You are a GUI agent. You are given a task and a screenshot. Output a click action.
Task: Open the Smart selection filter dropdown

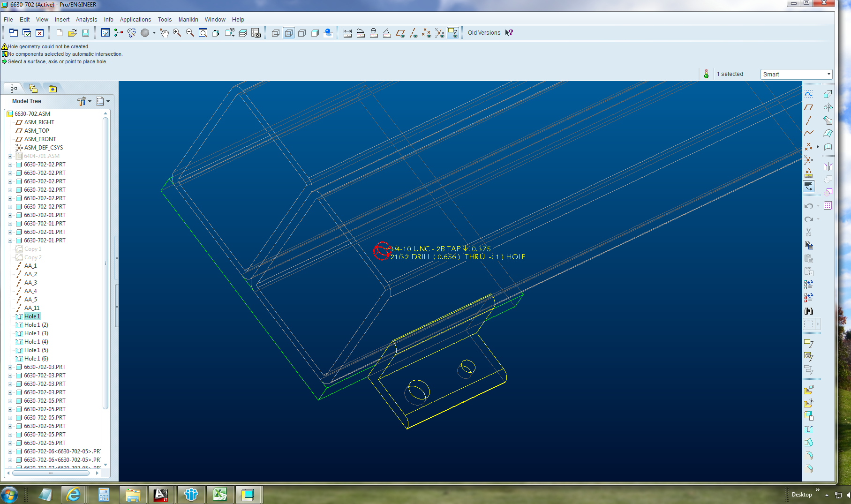[x=796, y=74]
